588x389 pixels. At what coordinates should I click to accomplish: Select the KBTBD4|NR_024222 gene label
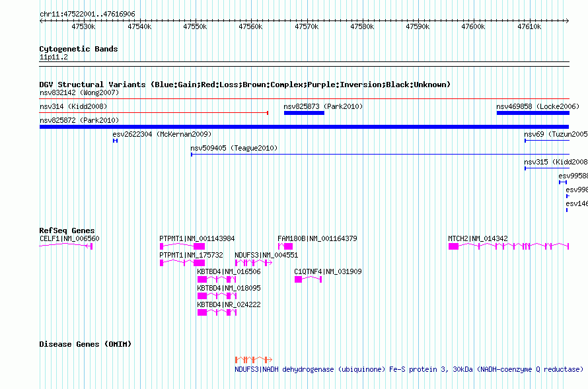pos(229,304)
